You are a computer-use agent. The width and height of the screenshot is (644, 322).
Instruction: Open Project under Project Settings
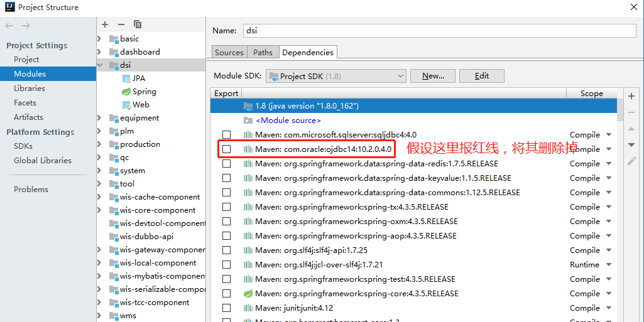26,60
